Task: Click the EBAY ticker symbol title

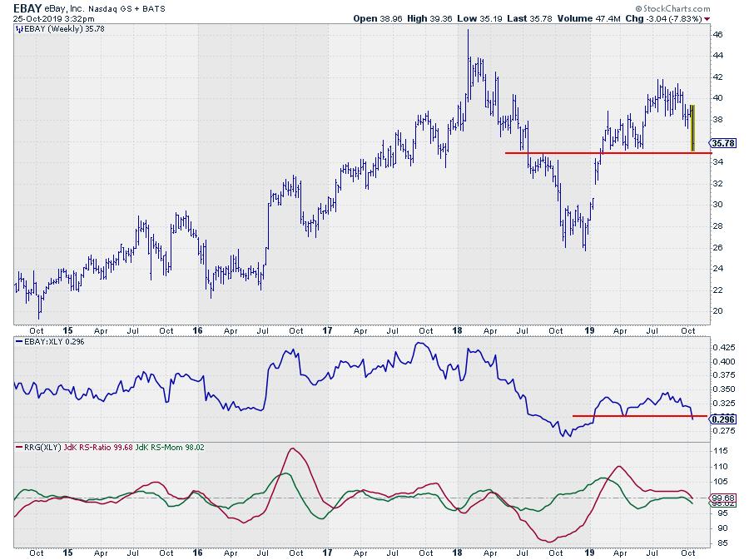Action: click(x=27, y=6)
